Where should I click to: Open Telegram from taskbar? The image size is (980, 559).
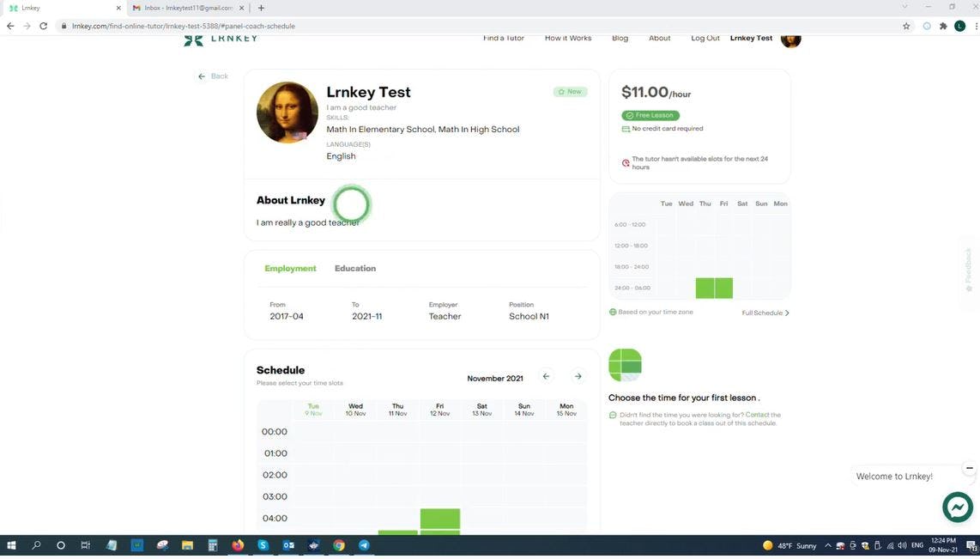364,545
